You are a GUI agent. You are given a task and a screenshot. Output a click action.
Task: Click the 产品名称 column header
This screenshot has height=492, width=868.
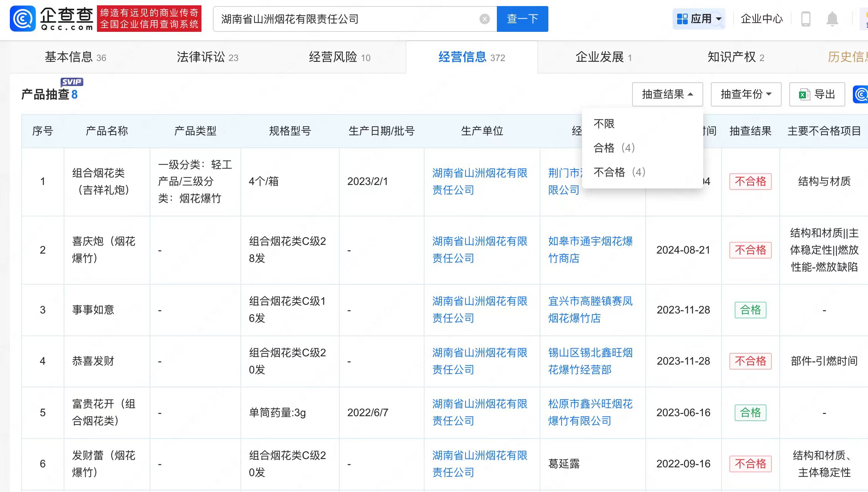click(x=107, y=131)
